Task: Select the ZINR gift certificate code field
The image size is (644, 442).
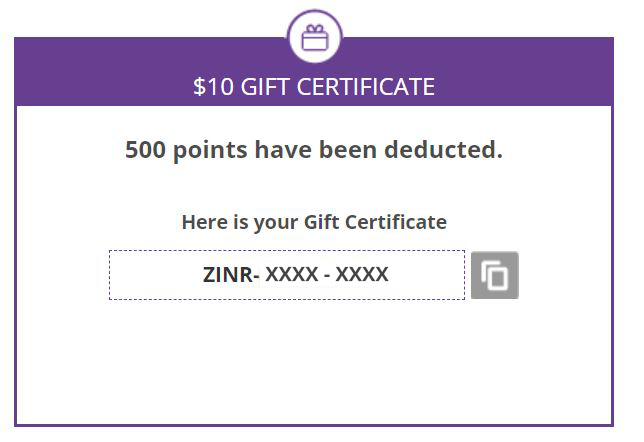Action: tap(287, 275)
